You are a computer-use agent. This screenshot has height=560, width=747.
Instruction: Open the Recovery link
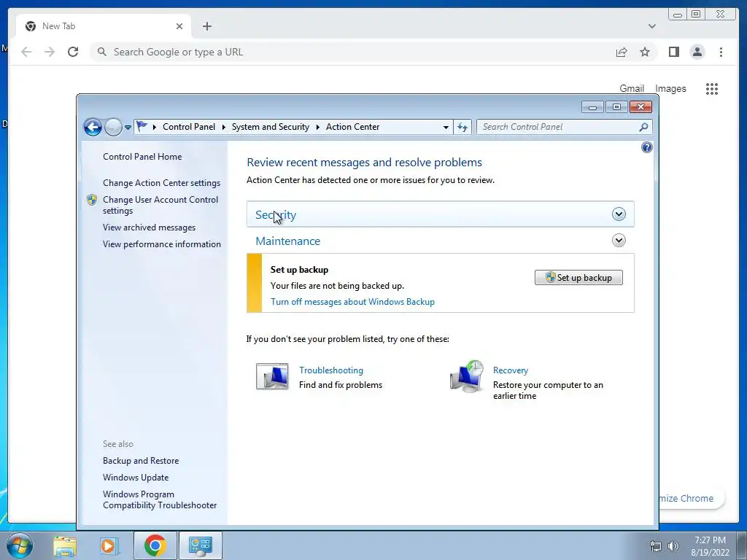pos(510,370)
